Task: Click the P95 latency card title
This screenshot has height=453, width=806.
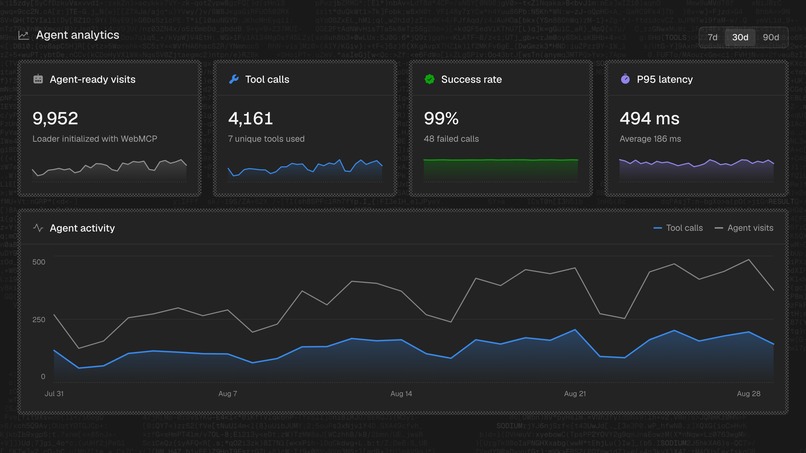Action: [x=665, y=80]
